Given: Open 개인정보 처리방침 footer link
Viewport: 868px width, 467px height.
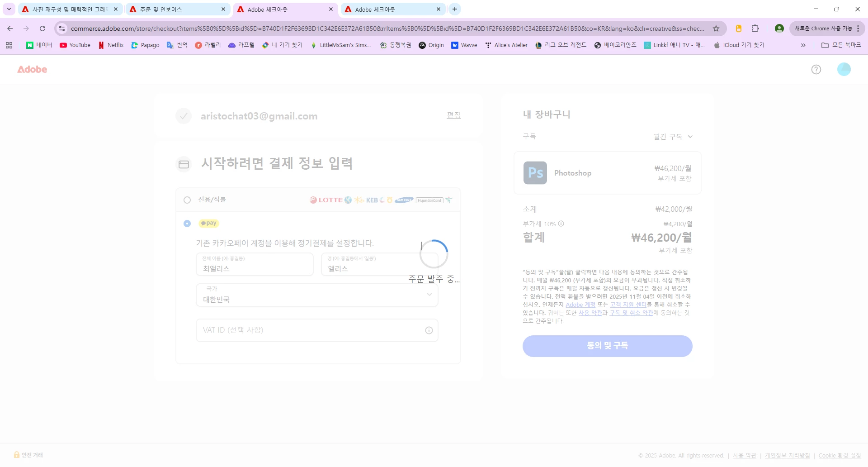Looking at the screenshot, I should (787, 456).
